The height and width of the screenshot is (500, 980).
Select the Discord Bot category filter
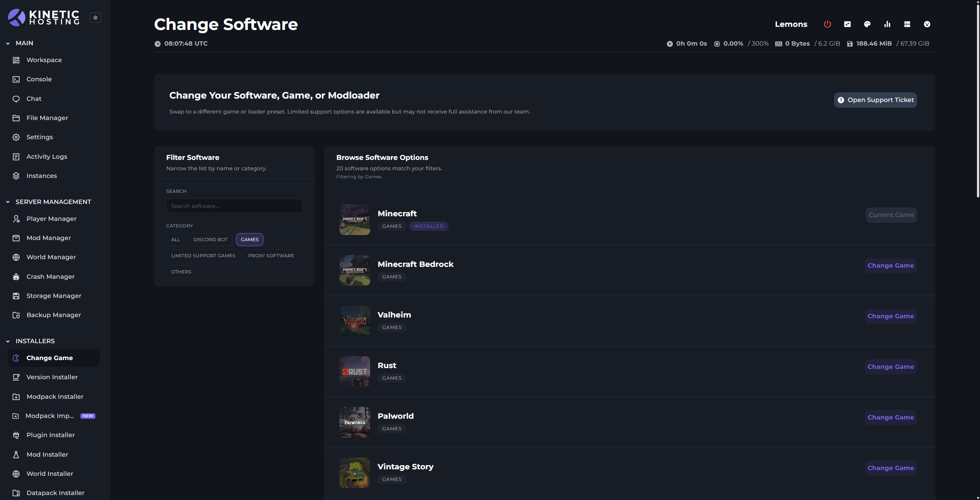click(x=210, y=240)
